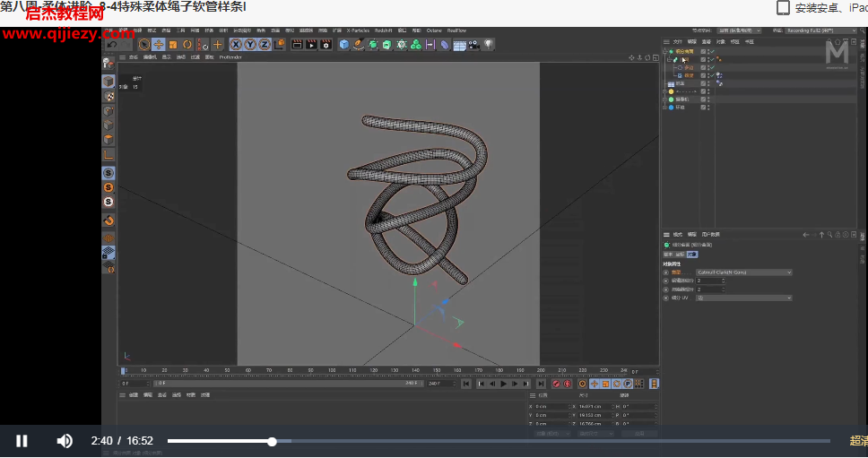868x458 pixels.
Task: Open the Spline Pen tool
Action: [359, 45]
